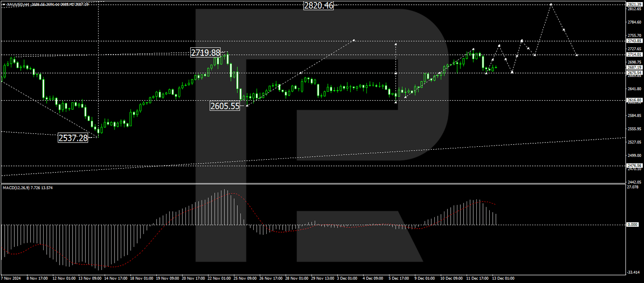
Task: Click the 0.000 value on MACD scale
Action: (633, 225)
